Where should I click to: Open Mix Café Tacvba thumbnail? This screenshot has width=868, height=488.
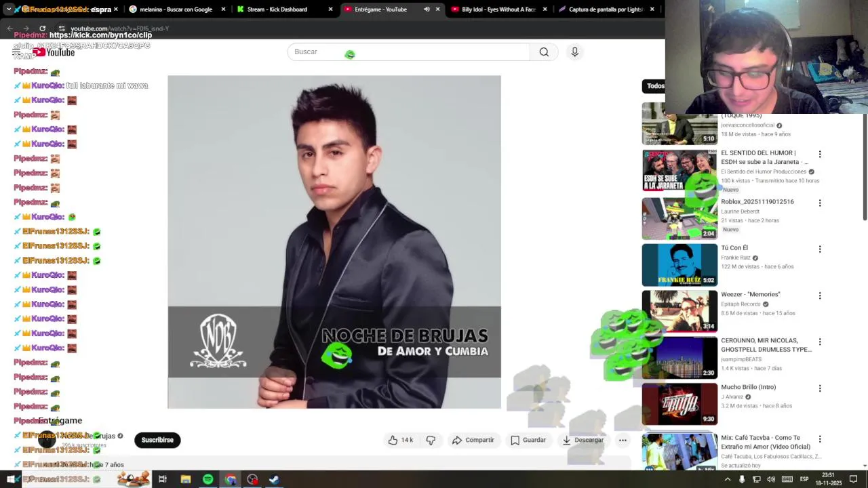tap(679, 452)
